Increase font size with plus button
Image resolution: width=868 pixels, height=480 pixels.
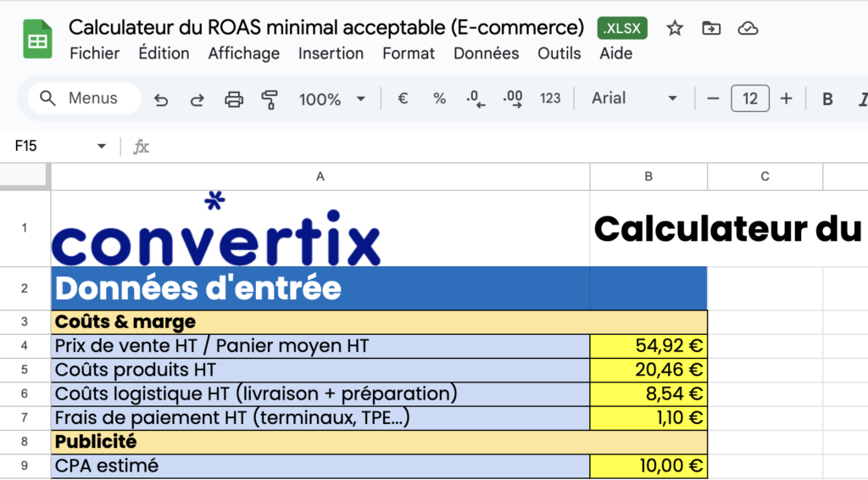pyautogui.click(x=786, y=98)
